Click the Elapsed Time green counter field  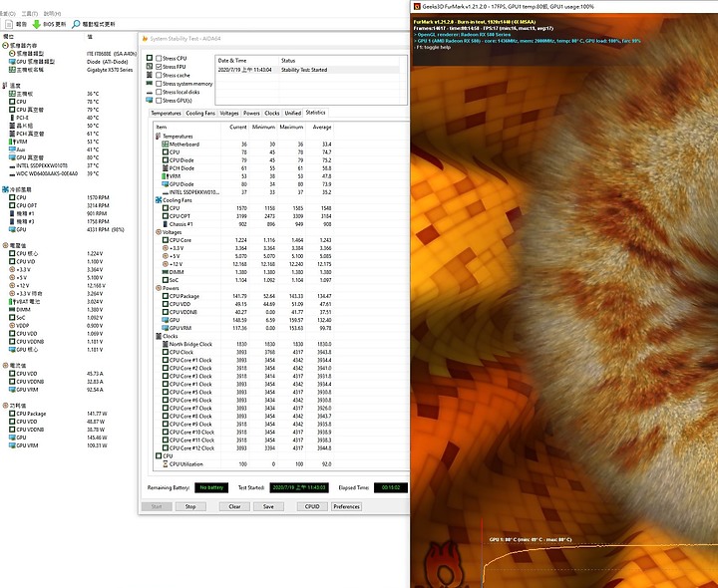click(x=391, y=487)
